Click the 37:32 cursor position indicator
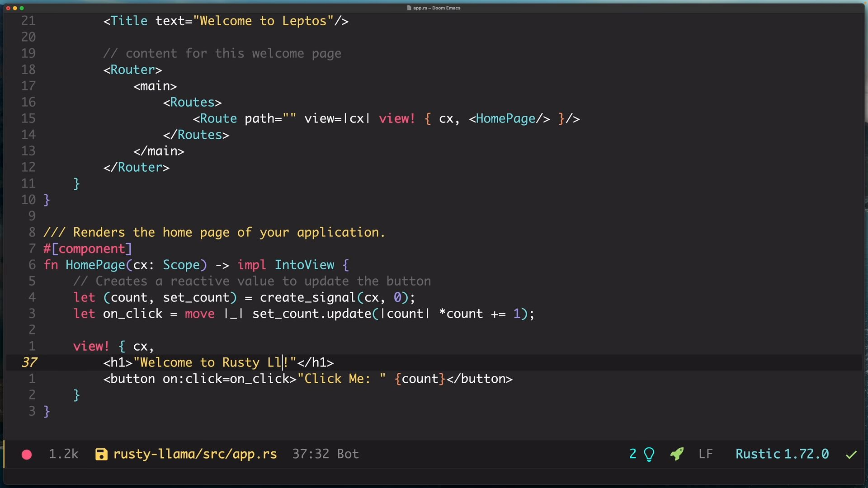 310,454
